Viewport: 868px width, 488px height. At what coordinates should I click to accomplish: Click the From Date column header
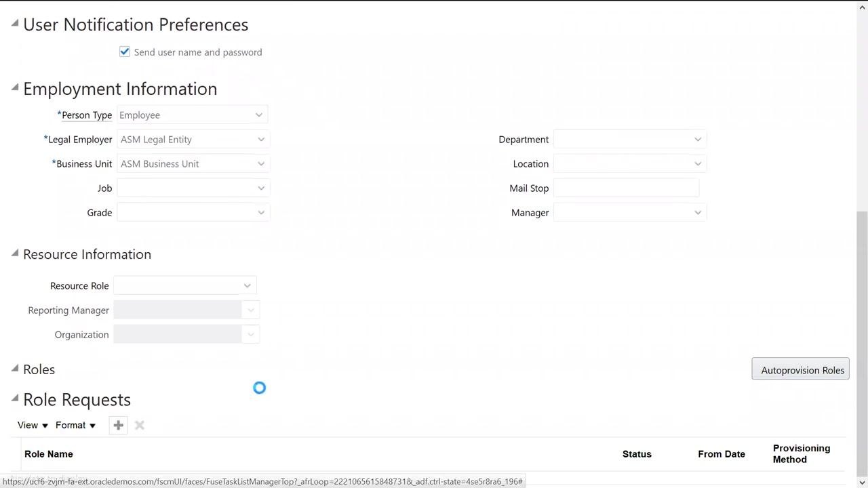(722, 453)
